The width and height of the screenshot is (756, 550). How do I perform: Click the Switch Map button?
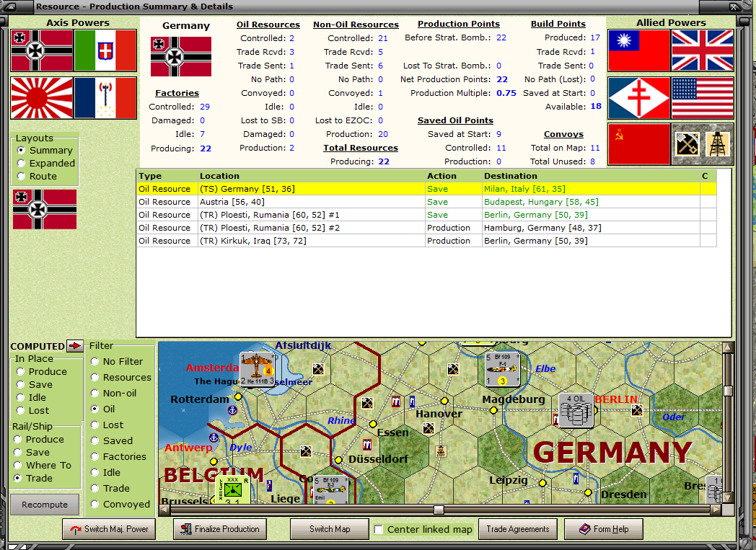pyautogui.click(x=330, y=529)
